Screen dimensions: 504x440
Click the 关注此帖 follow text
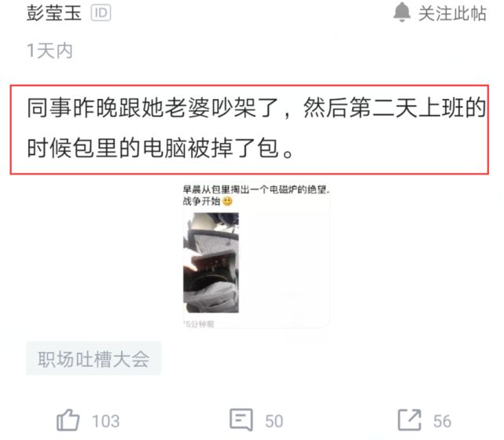(x=452, y=13)
